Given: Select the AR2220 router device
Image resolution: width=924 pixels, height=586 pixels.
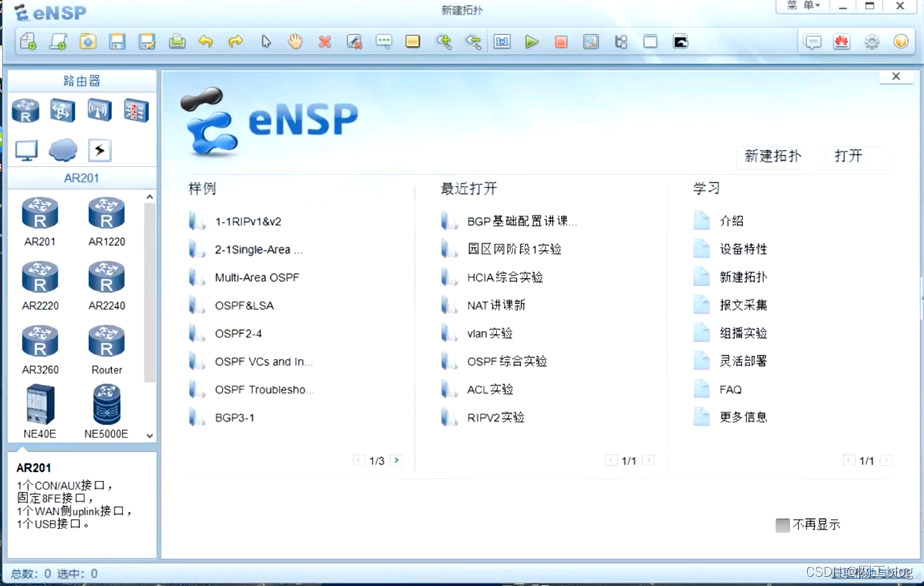Looking at the screenshot, I should point(40,286).
